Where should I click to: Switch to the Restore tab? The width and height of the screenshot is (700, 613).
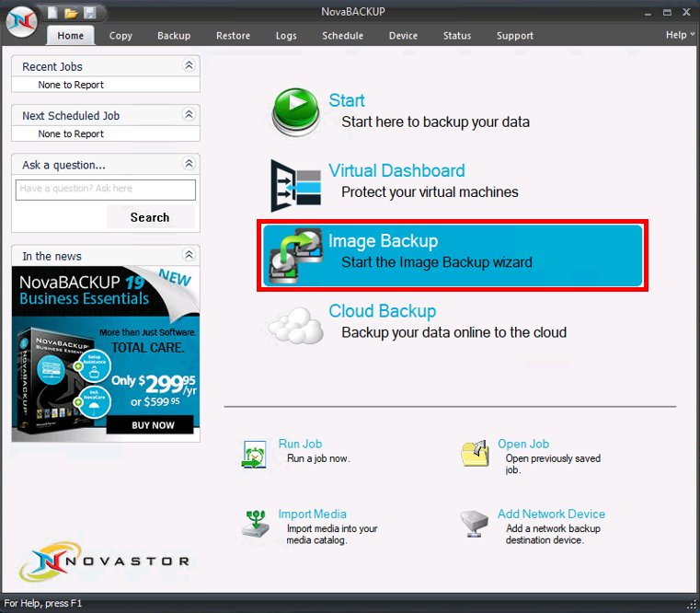(233, 36)
